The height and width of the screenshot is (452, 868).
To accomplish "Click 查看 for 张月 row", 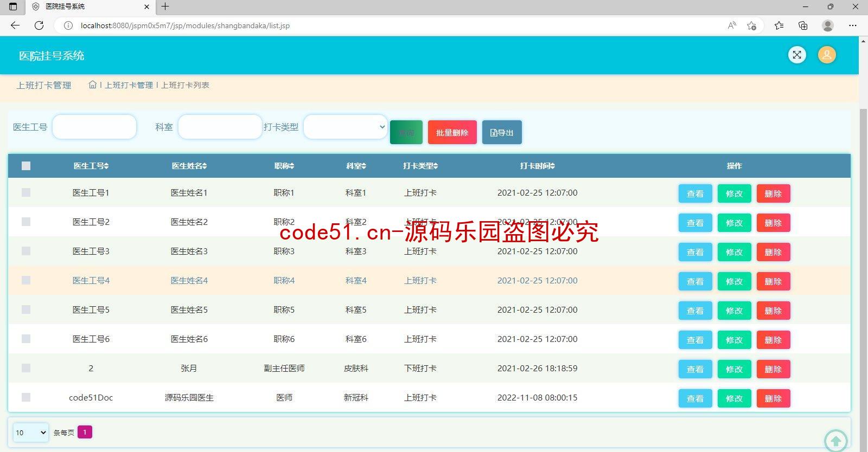I will coord(695,369).
